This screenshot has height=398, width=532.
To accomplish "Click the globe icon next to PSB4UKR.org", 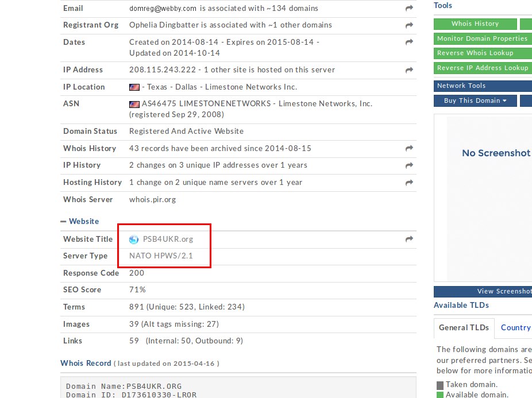I will tap(134, 239).
